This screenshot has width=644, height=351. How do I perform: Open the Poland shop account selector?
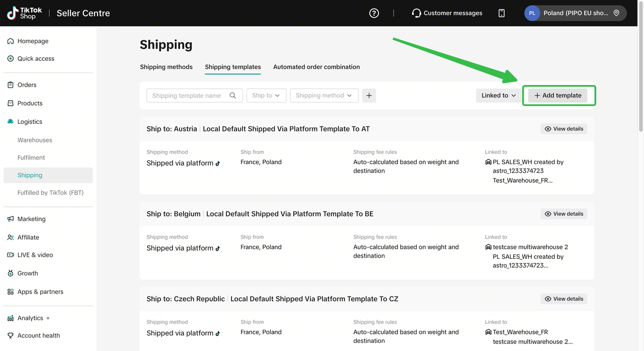[x=576, y=13]
